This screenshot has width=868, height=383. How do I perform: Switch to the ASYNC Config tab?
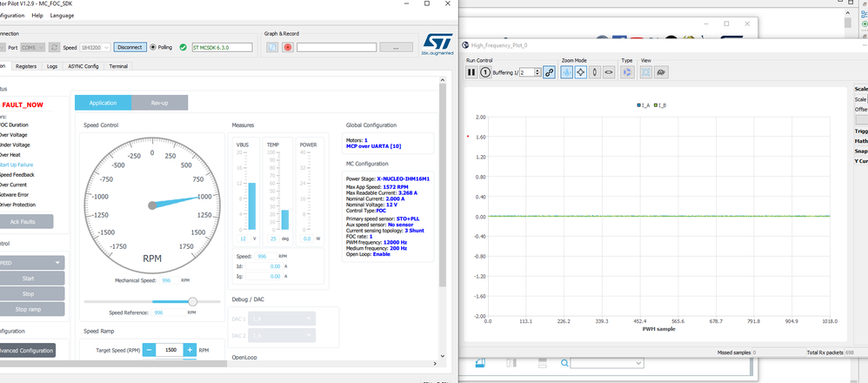pos(83,66)
